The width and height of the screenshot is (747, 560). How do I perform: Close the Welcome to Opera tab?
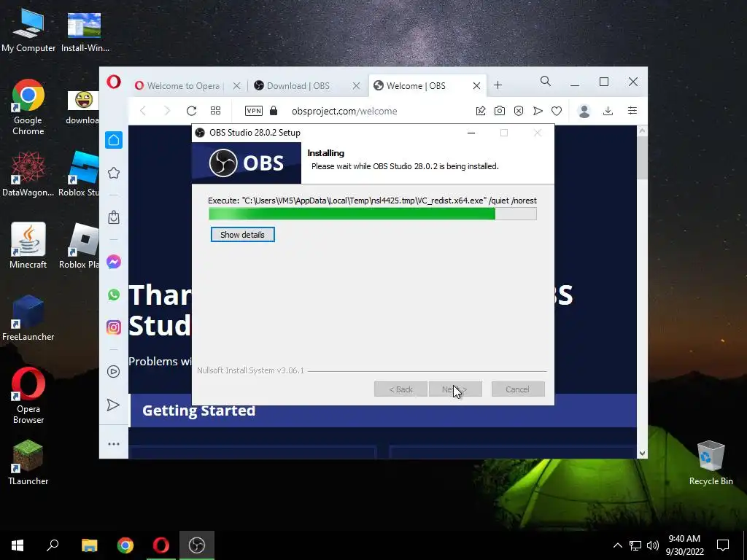click(x=237, y=86)
